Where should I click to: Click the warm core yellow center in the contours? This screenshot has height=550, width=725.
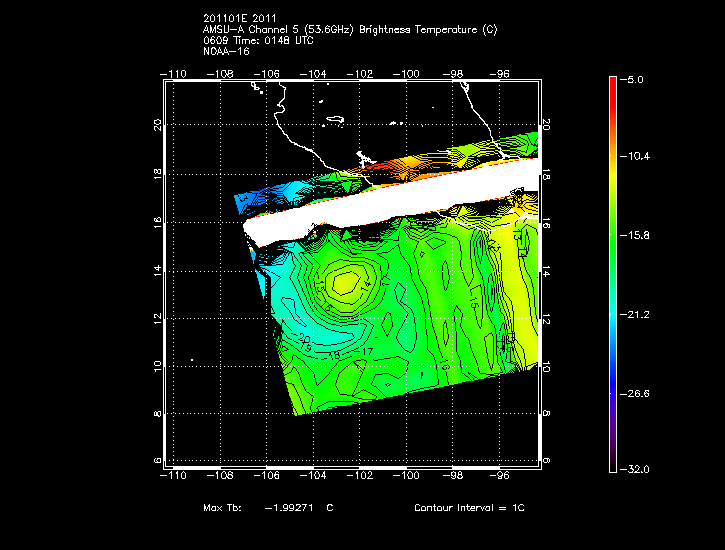[x=345, y=283]
